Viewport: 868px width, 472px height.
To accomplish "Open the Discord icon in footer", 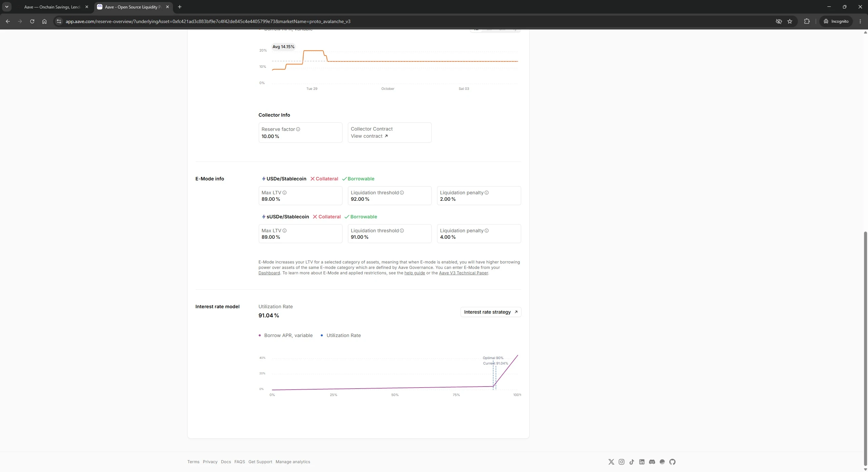I will click(652, 462).
